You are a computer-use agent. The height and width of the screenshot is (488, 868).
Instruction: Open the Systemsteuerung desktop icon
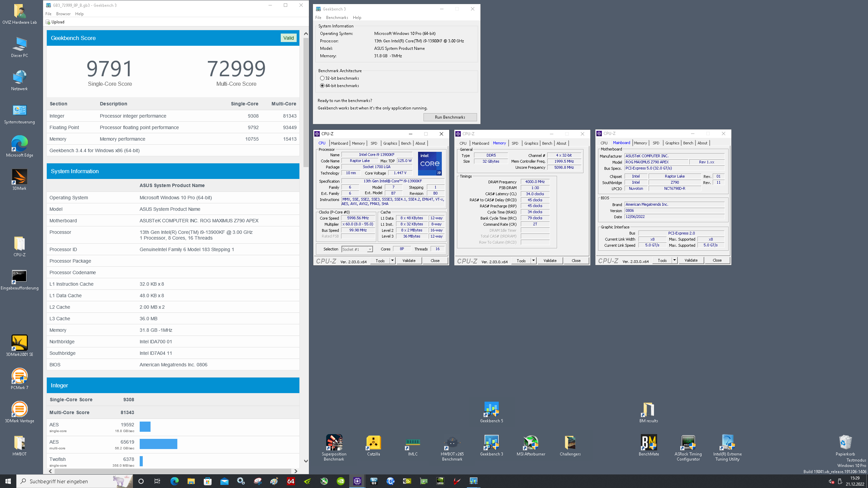[x=20, y=114]
